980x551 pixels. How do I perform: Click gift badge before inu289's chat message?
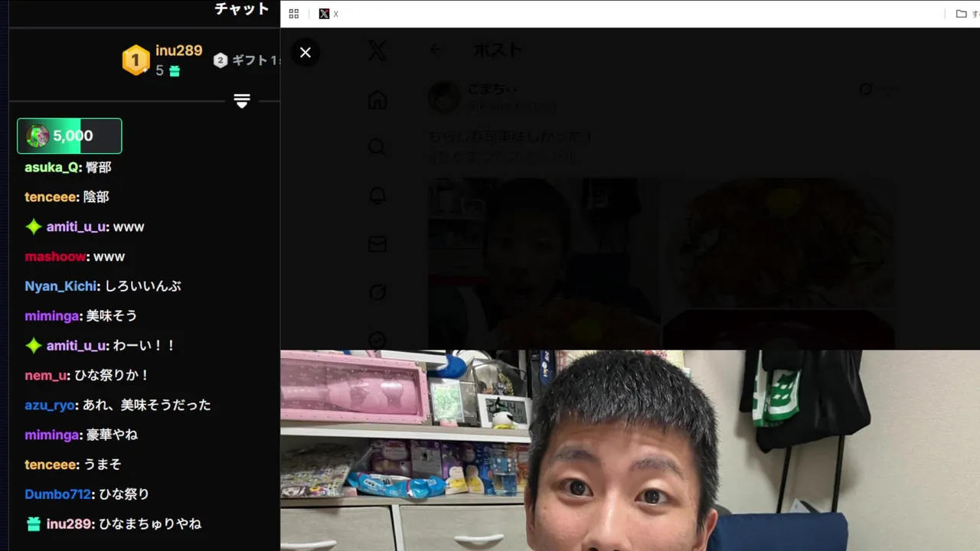[x=33, y=524]
